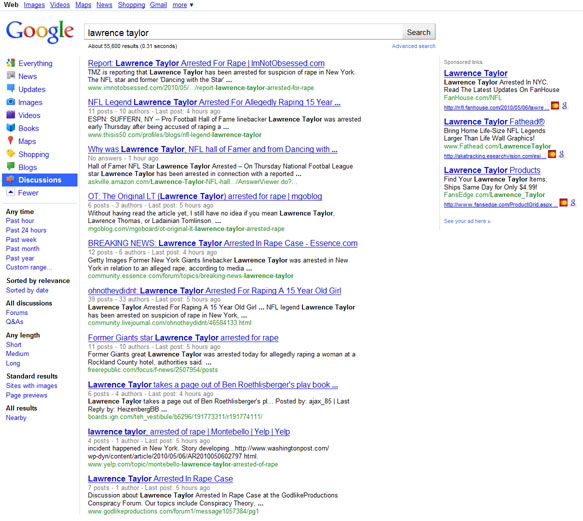Click the Blogs sidebar icon
Viewport: 583px width, 521px height.
[11, 166]
